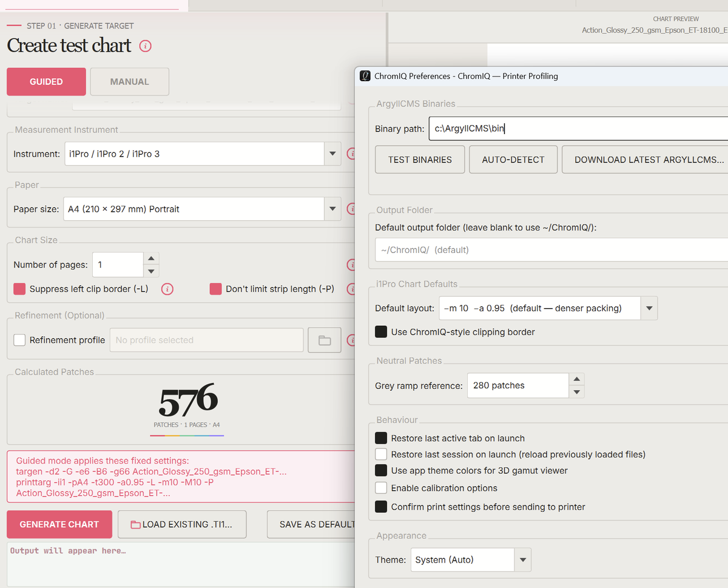Click the Binary path input field
728x588 pixels.
click(578, 129)
